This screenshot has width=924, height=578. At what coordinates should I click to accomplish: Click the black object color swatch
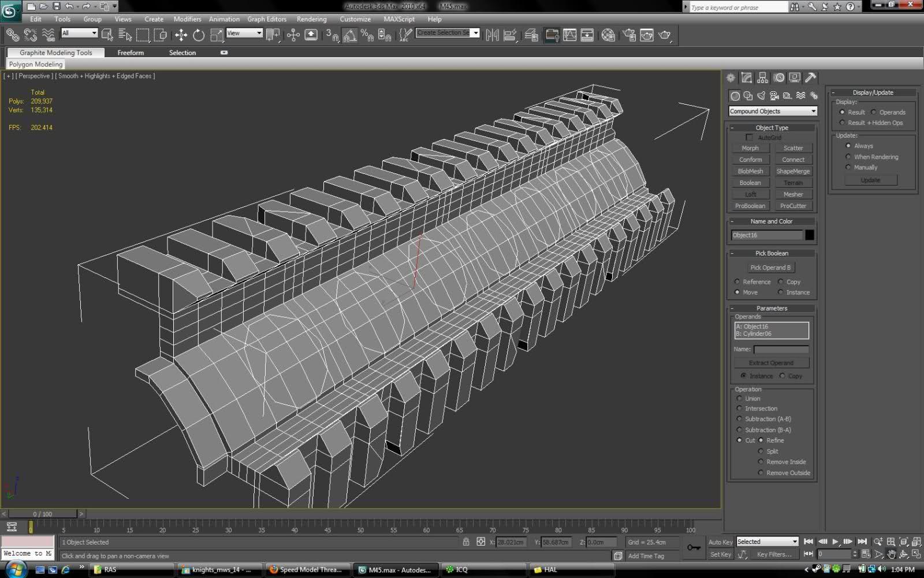(810, 235)
